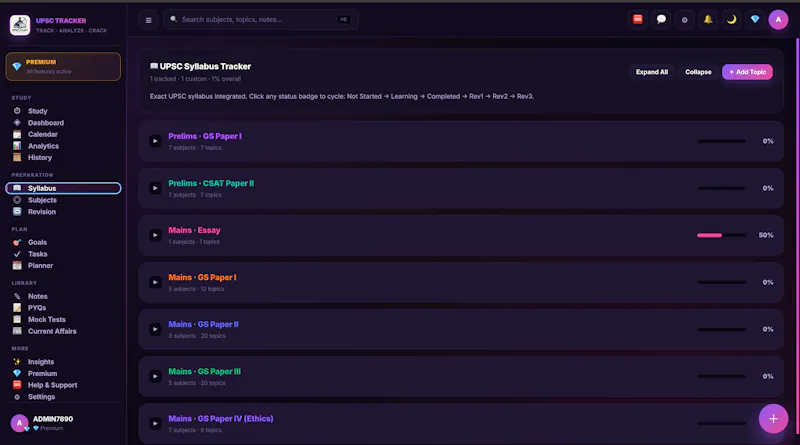Click the UPSC Tracker logo icon
Viewport: 800px width, 445px height.
(x=20, y=25)
